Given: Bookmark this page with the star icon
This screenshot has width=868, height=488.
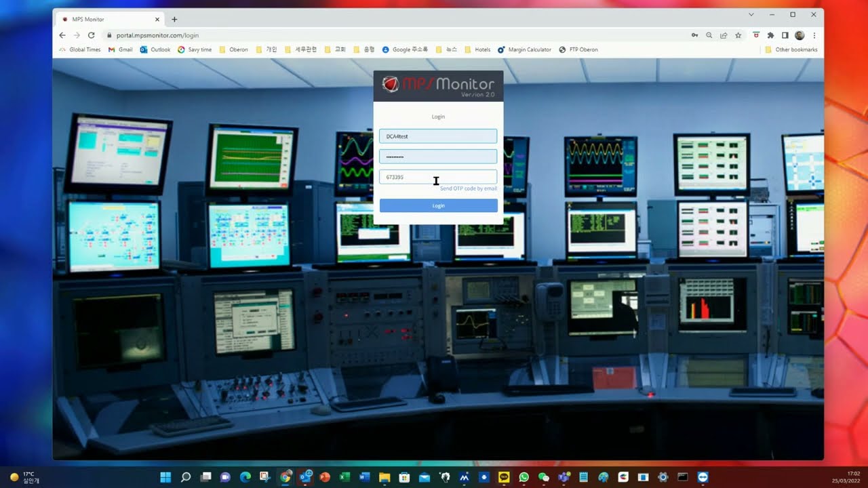Looking at the screenshot, I should pyautogui.click(x=738, y=35).
